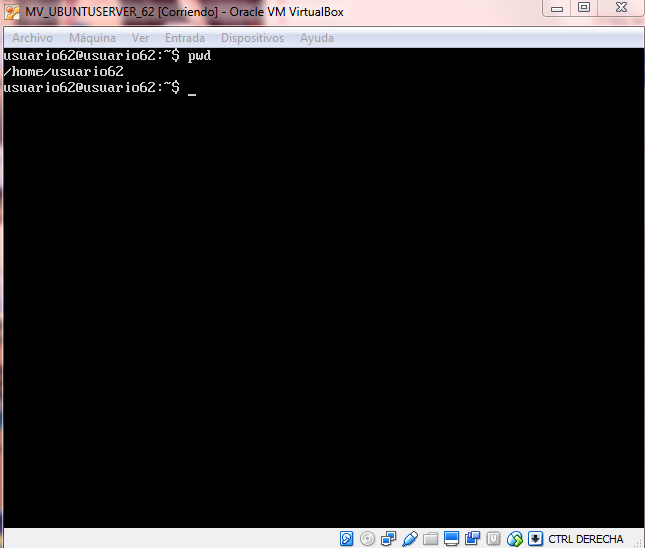The height and width of the screenshot is (548, 645).
Task: Open the Ver menu
Action: pos(140,38)
